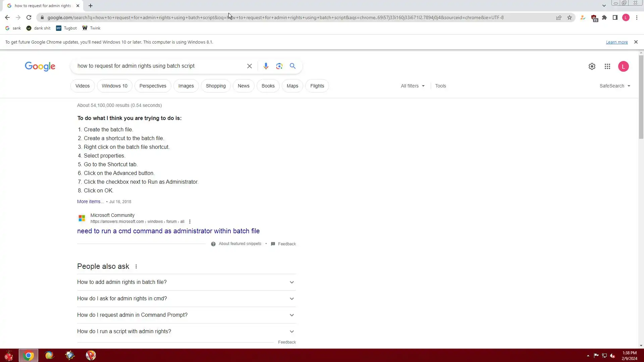Open the All filters dropdown

click(x=412, y=86)
